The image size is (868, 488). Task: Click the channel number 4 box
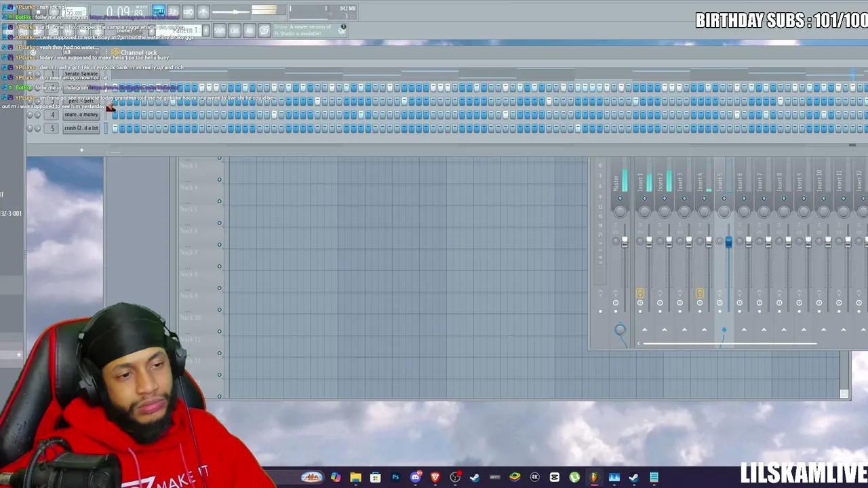point(52,115)
